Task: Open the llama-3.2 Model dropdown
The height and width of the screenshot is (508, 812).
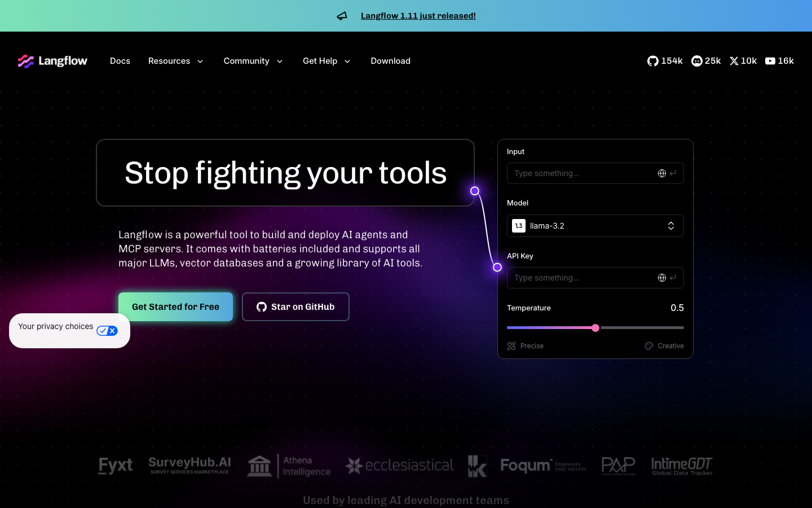Action: coord(595,226)
